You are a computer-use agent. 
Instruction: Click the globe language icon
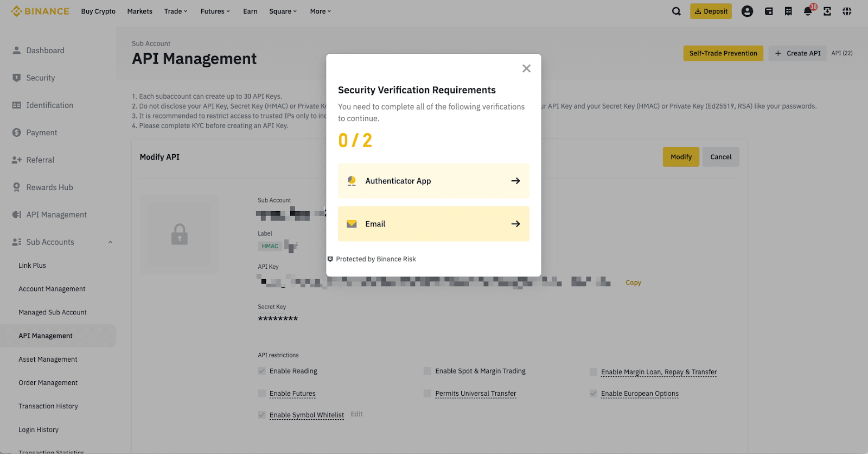click(847, 11)
